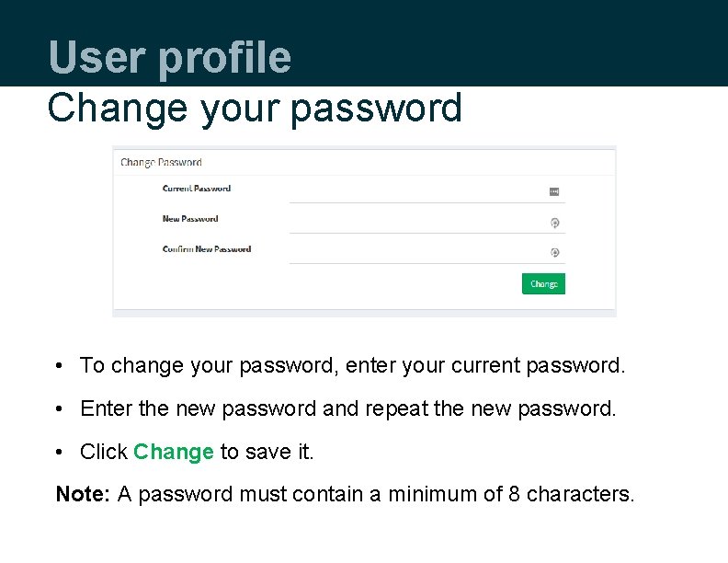Click the User profile slide title
728x563 pixels.
click(169, 57)
